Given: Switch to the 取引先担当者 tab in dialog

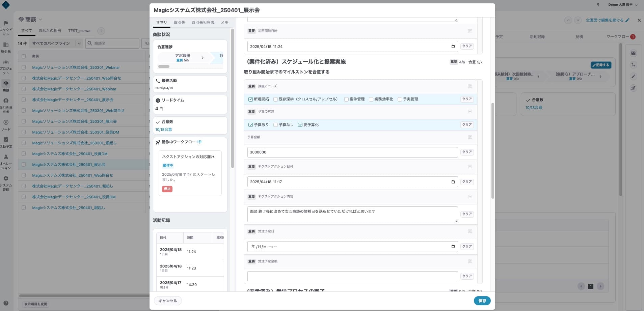Looking at the screenshot, I should 203,23.
